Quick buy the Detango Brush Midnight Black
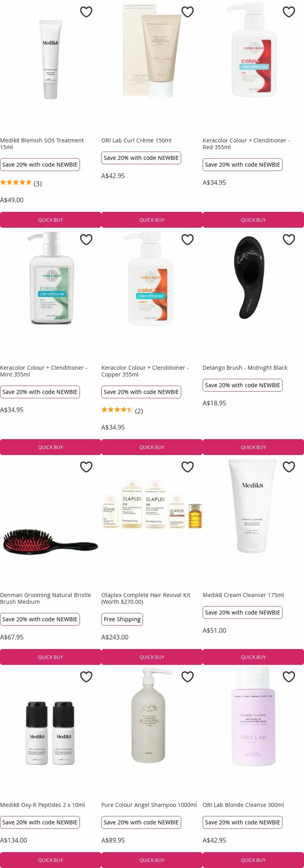The image size is (304, 868). click(x=253, y=447)
